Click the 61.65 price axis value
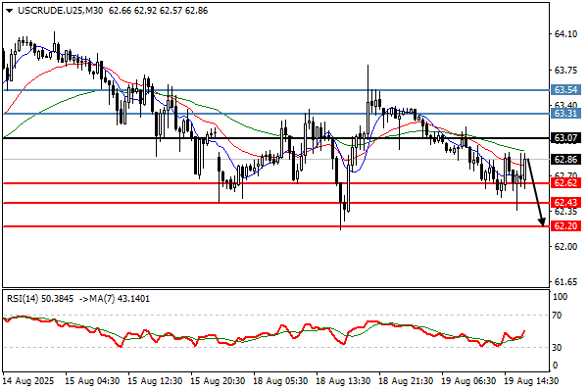 pyautogui.click(x=565, y=281)
